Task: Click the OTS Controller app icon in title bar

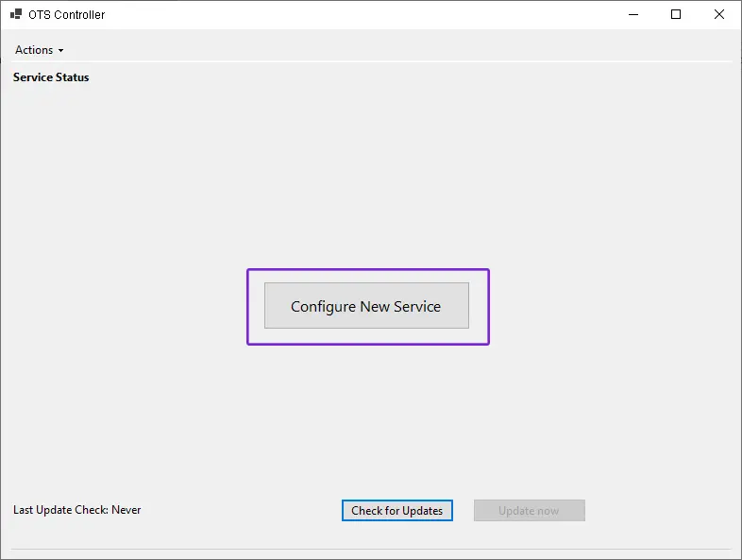Action: [15, 15]
